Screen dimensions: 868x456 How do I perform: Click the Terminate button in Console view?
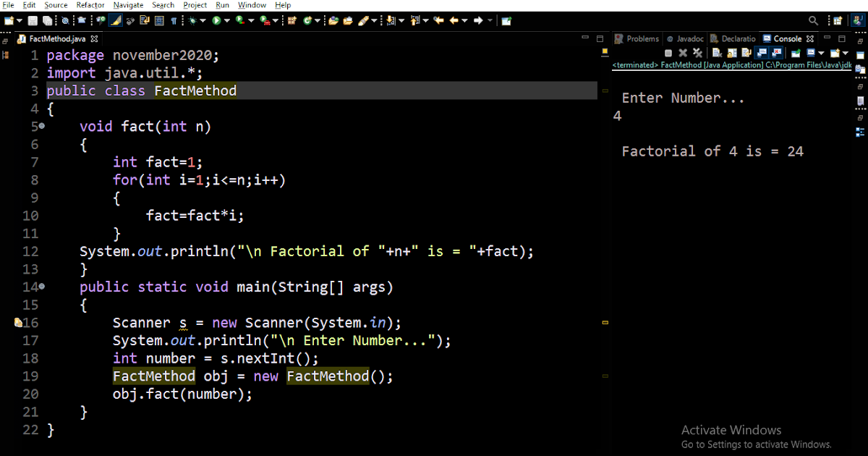click(x=668, y=52)
